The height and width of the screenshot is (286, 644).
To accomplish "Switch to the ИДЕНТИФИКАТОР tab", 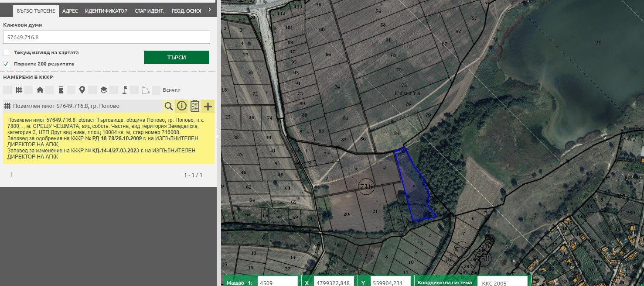I will tap(106, 11).
